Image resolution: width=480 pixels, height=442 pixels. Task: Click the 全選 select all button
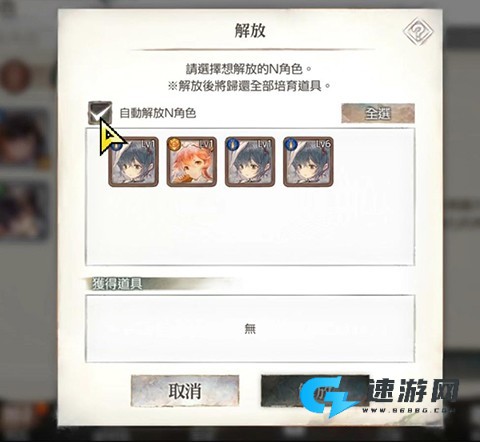click(x=378, y=113)
